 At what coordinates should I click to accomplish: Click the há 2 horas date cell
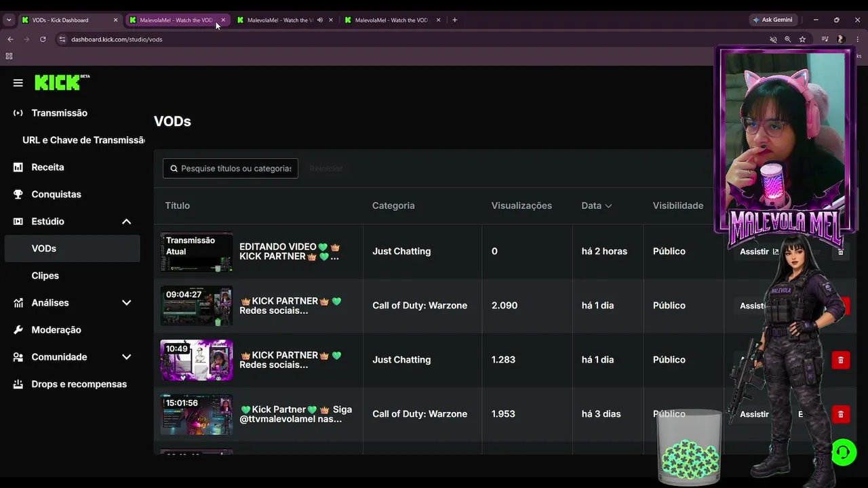pos(604,251)
